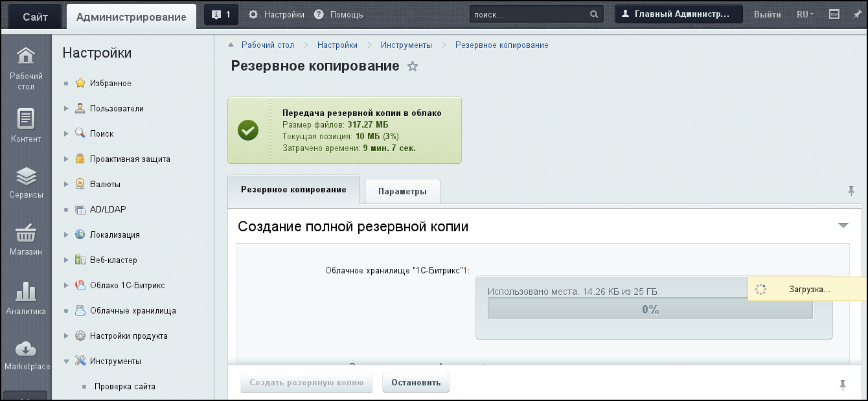The height and width of the screenshot is (401, 868).
Task: Open the Marketplace cloud icon
Action: coord(25,349)
